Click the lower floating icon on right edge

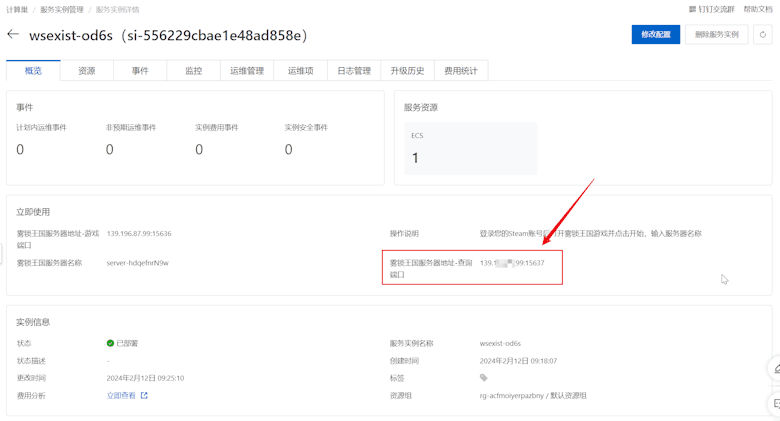point(774,404)
